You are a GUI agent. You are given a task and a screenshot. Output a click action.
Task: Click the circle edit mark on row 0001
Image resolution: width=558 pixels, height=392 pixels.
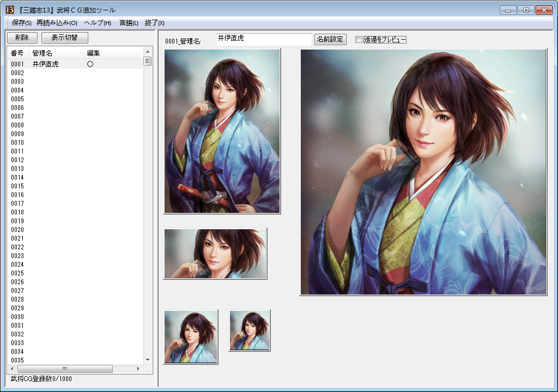90,64
